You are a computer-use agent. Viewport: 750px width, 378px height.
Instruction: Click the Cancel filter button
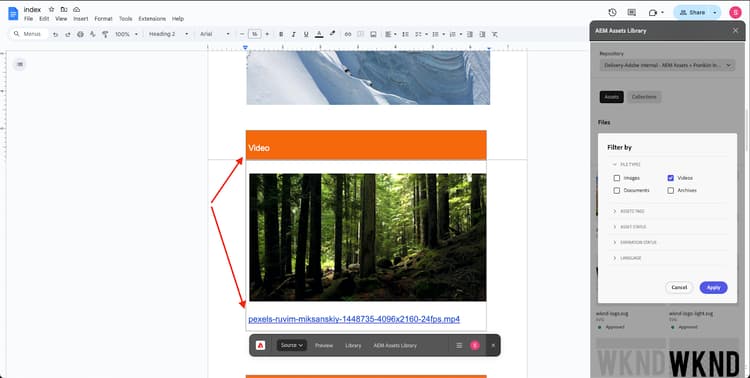pos(679,288)
